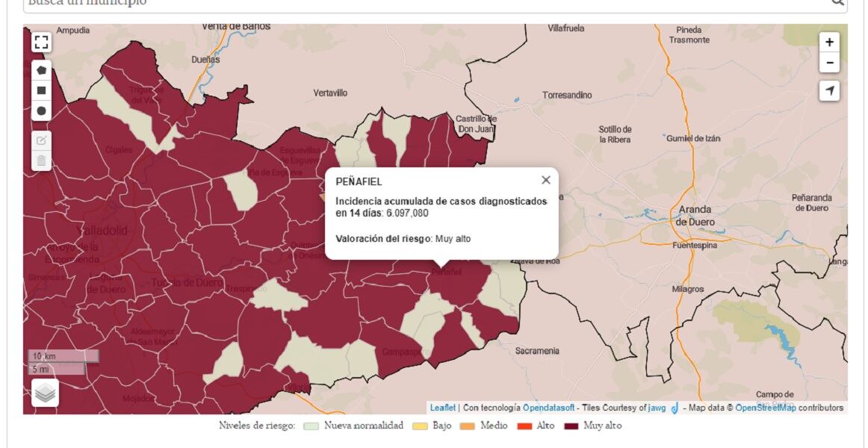Image resolution: width=868 pixels, height=448 pixels.
Task: Select the draw polygon tool
Action: click(x=41, y=69)
